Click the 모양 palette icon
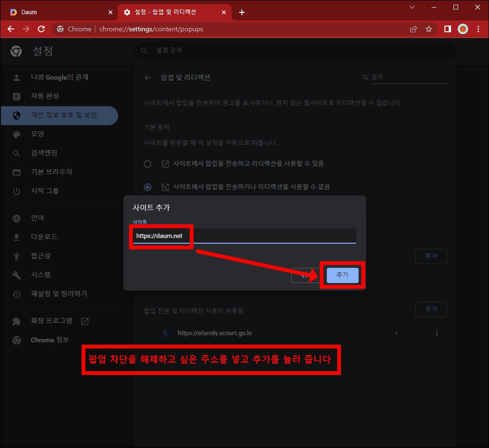 point(17,134)
